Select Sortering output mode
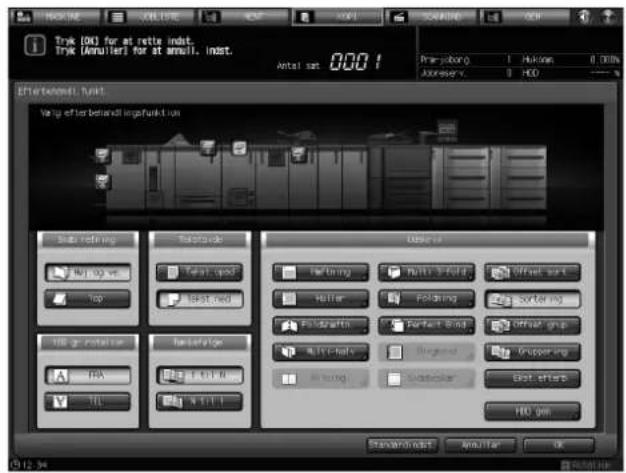The width and height of the screenshot is (626, 473). (533, 299)
